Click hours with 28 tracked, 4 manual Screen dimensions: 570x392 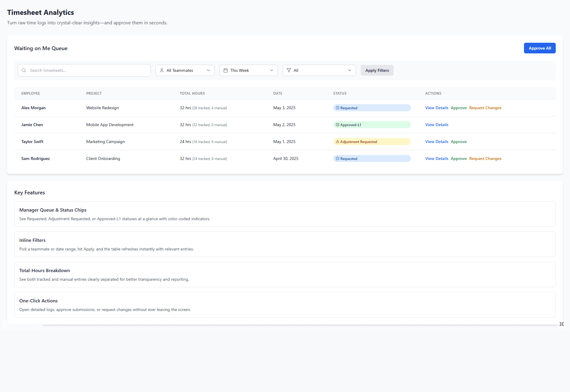point(203,108)
